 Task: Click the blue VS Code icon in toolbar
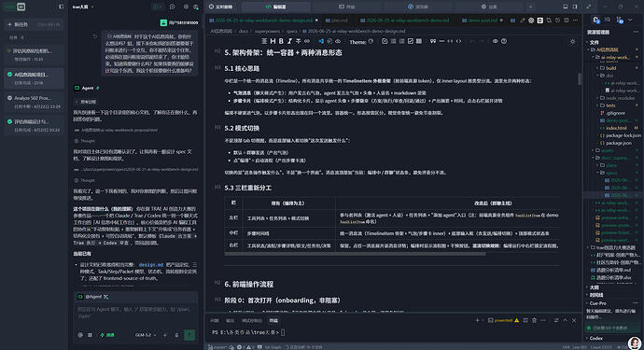click(x=321, y=41)
